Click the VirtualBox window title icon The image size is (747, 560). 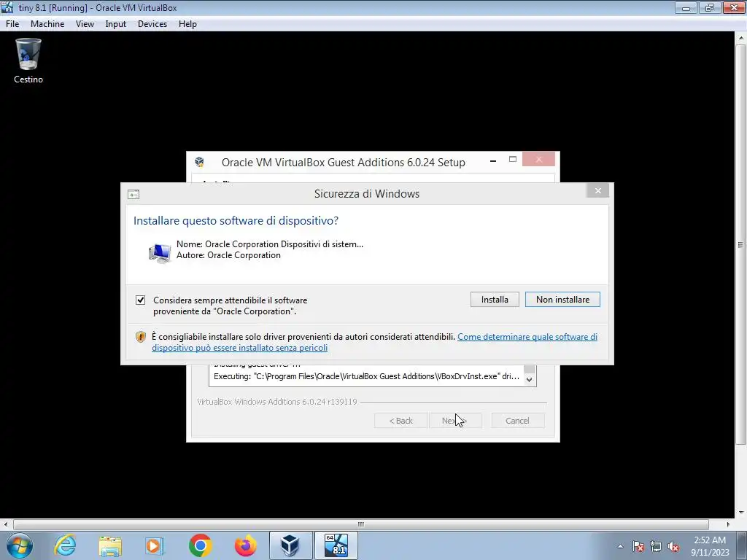tap(7, 7)
